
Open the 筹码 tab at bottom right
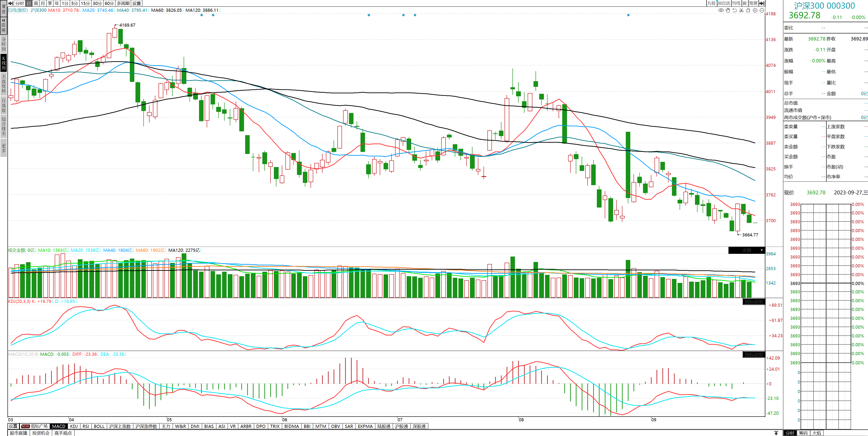coord(803,433)
